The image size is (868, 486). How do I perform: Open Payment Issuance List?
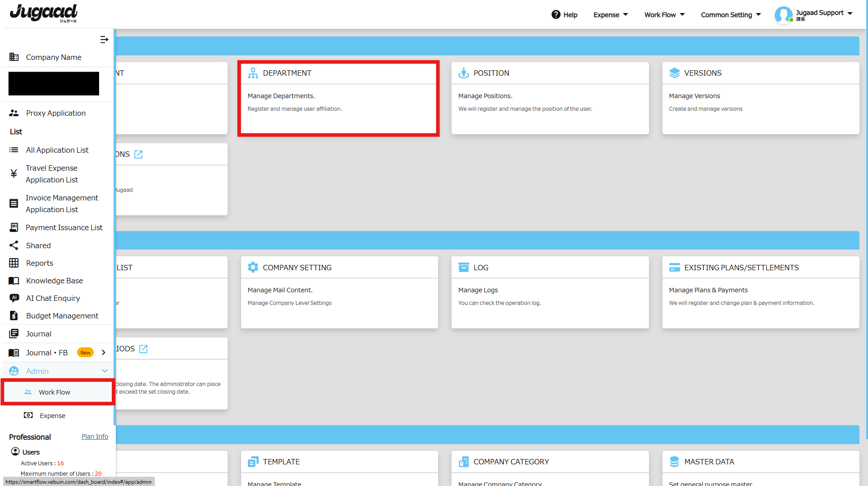click(64, 227)
